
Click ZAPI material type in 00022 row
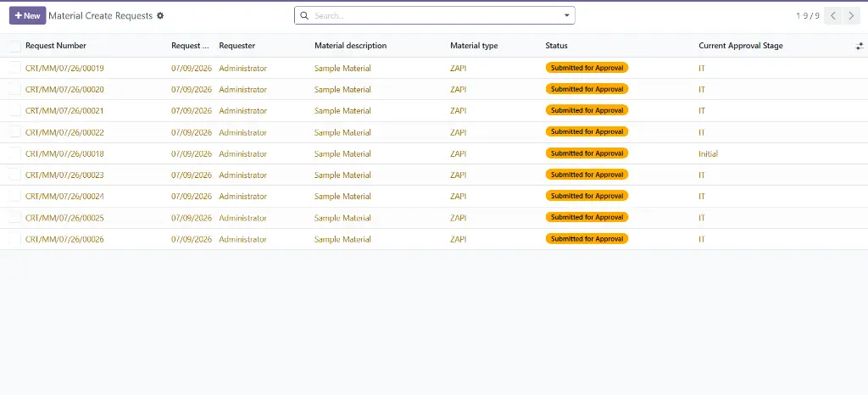point(459,133)
